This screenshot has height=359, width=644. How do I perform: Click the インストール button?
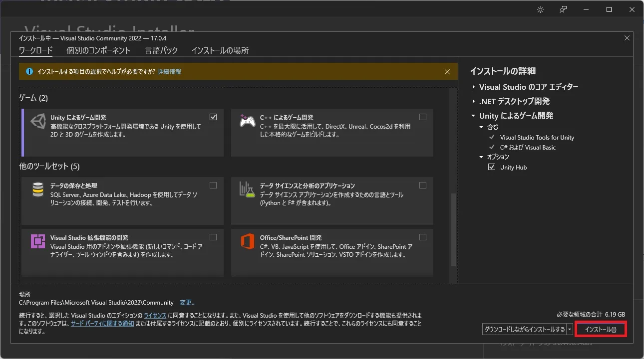(x=601, y=329)
